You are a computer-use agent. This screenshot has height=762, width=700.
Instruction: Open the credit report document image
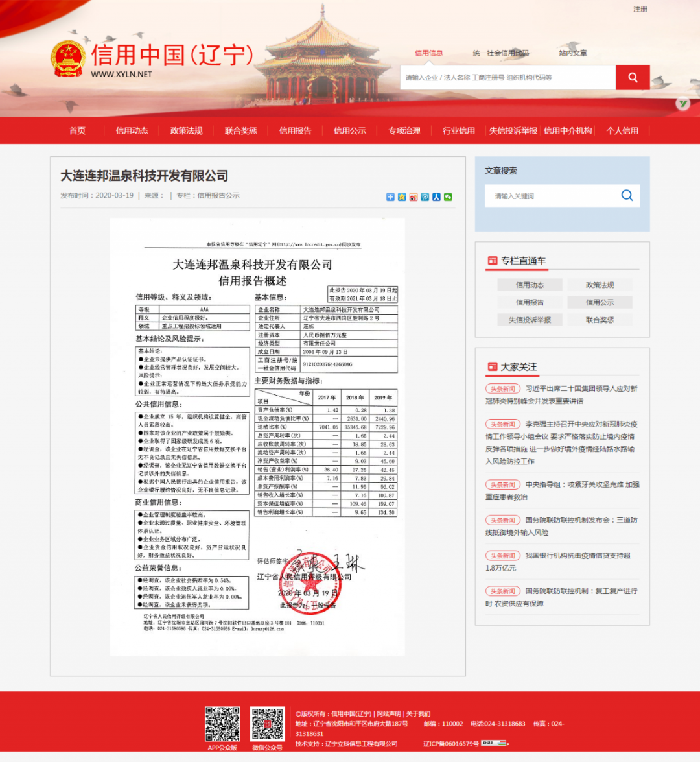coord(257,436)
